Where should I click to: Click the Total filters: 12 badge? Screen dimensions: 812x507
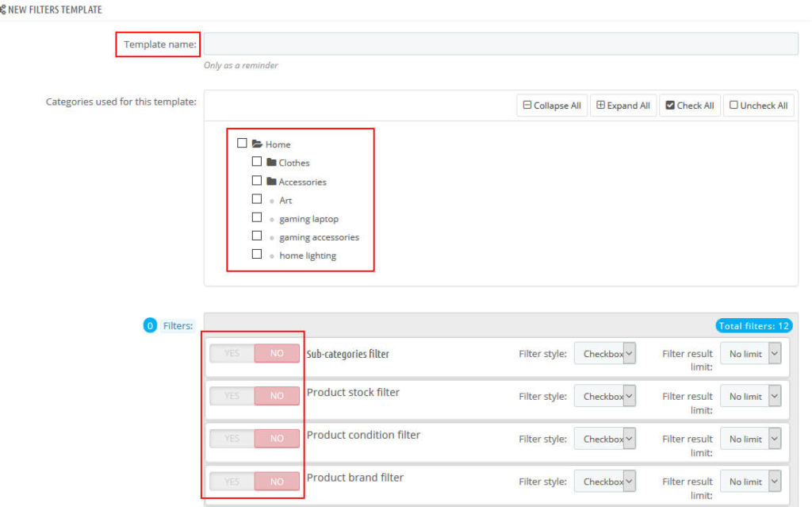point(753,325)
